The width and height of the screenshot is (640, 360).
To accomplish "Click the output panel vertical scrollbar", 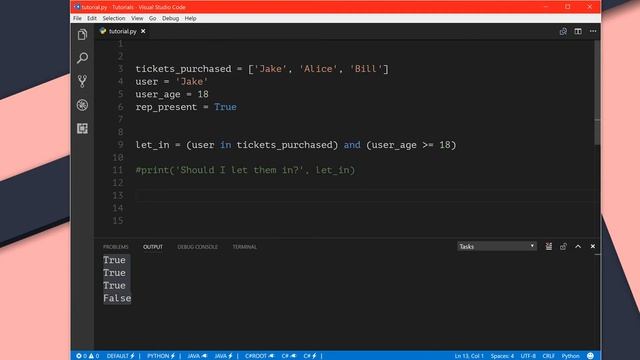I will tap(597, 255).
